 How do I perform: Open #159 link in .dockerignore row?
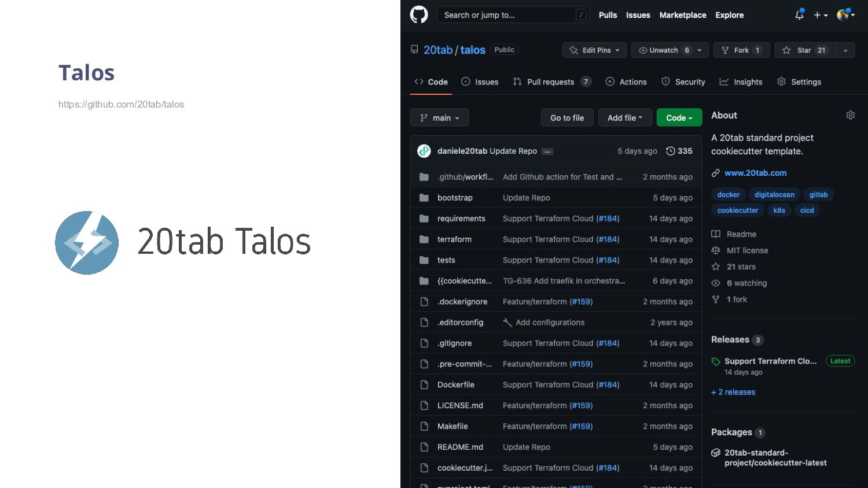click(581, 302)
